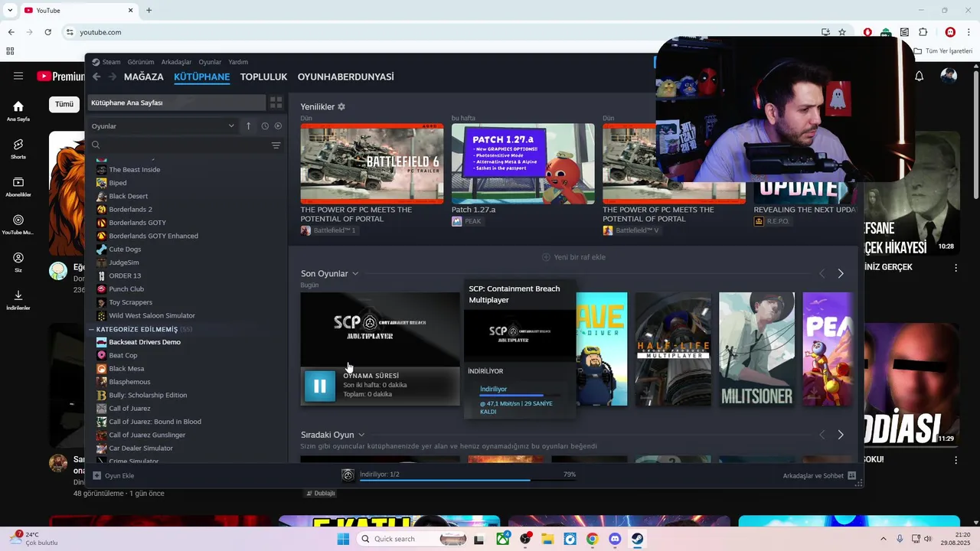
Task: Open Discord from the taskbar
Action: coord(614,539)
